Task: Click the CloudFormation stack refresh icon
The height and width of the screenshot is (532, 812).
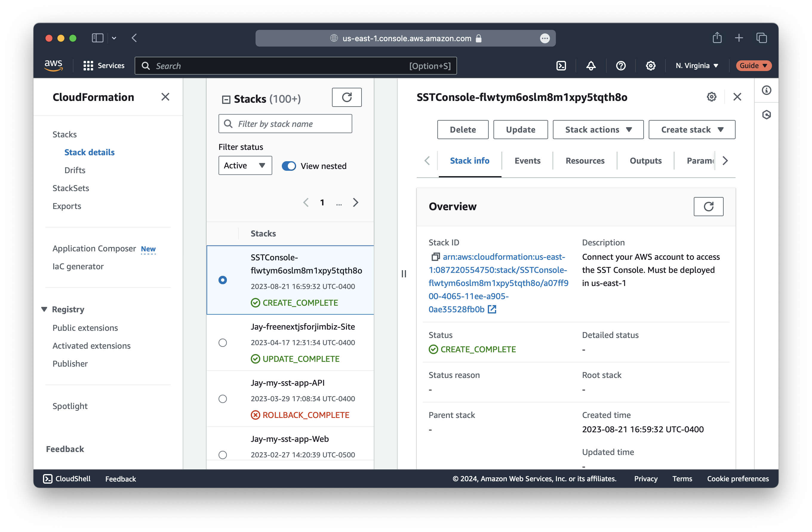Action: (347, 98)
